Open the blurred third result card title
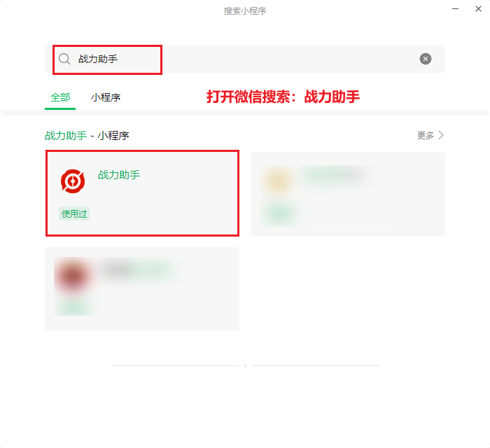 point(136,269)
